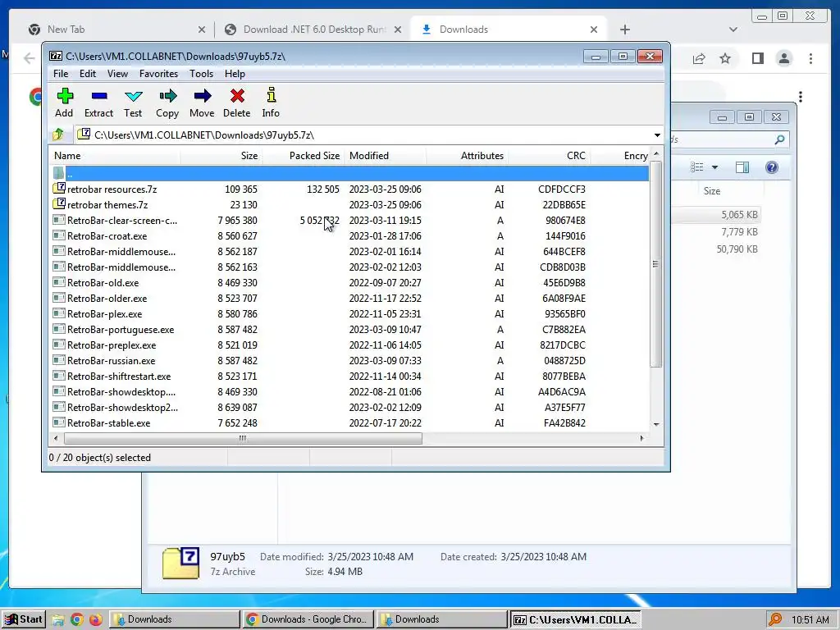840x630 pixels.
Task: Sort by CRC column header
Action: pos(549,156)
